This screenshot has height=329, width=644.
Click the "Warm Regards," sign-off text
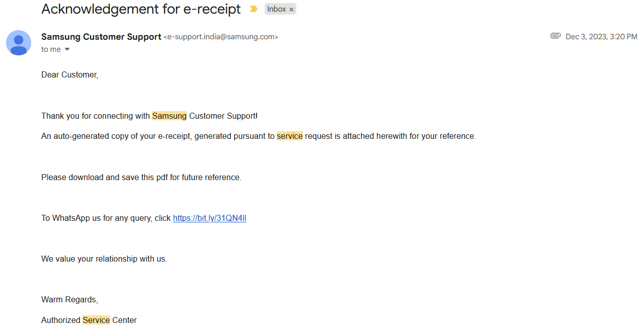coord(69,299)
